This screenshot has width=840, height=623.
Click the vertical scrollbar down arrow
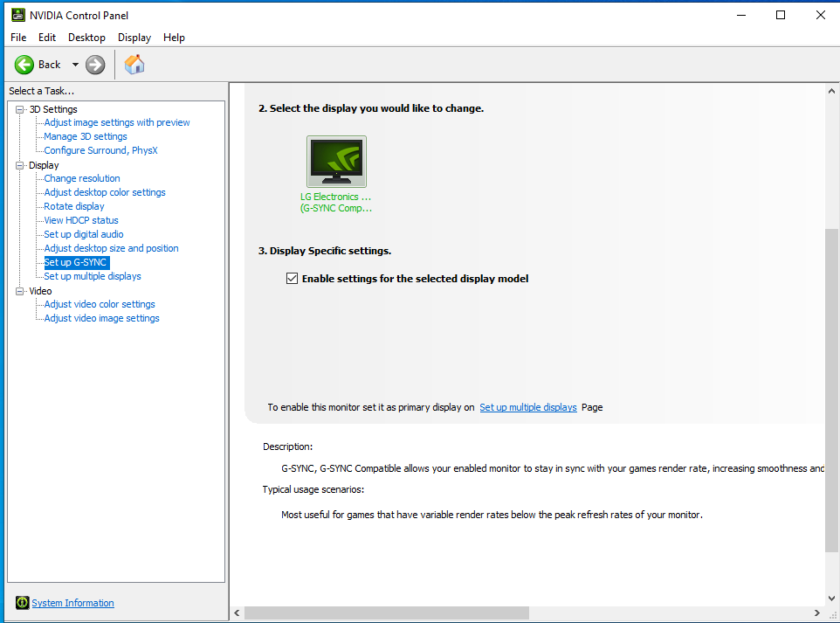click(831, 599)
